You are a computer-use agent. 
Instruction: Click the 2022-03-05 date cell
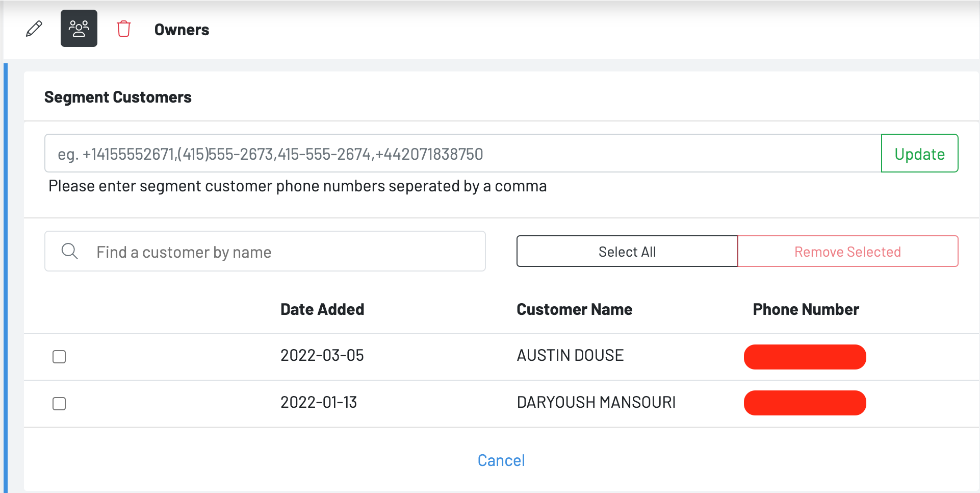point(322,356)
